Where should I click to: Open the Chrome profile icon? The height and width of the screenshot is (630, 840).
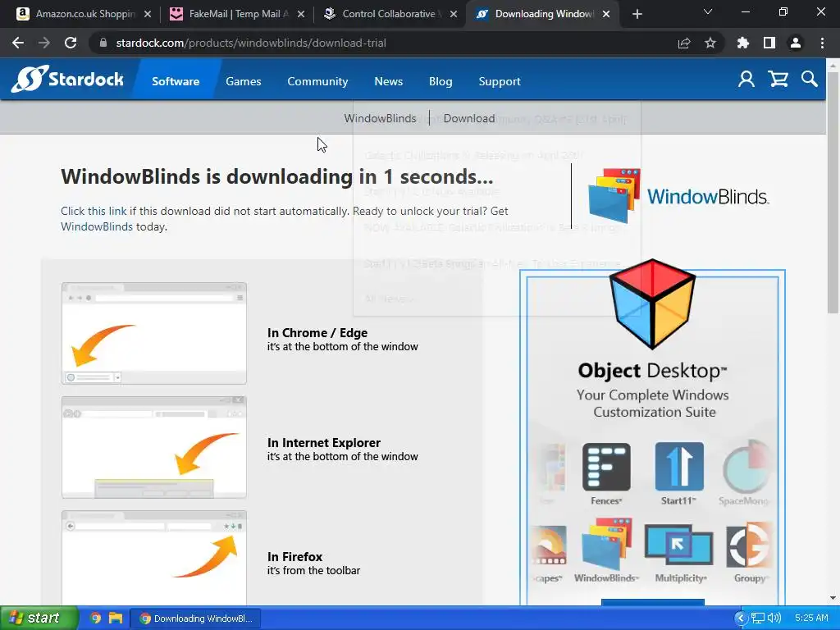(x=796, y=43)
